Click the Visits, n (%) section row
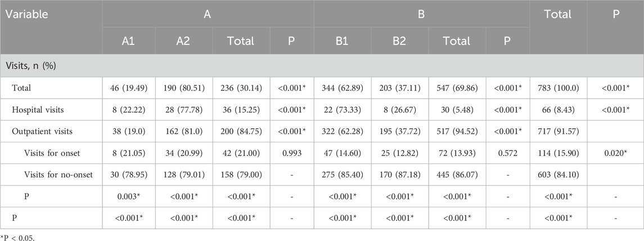The width and height of the screenshot is (644, 241). coord(322,66)
